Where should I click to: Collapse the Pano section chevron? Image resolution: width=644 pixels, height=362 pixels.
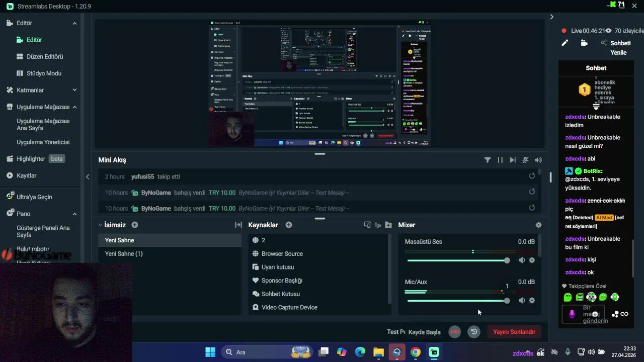click(74, 214)
